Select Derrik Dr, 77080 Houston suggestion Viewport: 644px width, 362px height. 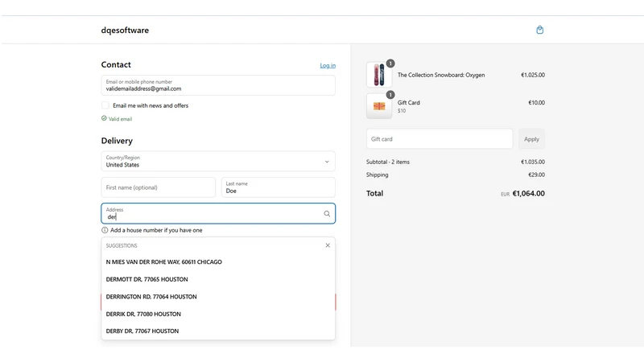218,314
